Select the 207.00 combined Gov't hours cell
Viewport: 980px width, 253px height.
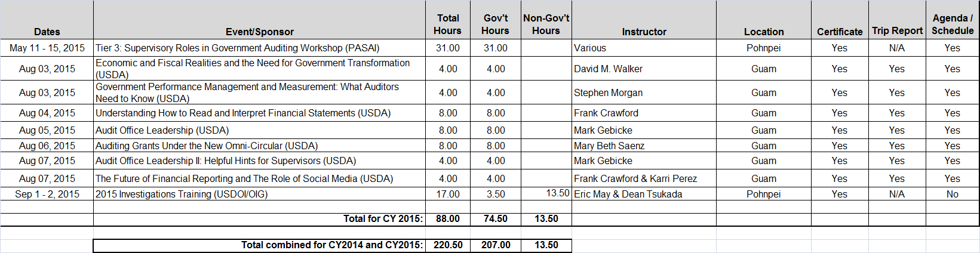point(496,245)
